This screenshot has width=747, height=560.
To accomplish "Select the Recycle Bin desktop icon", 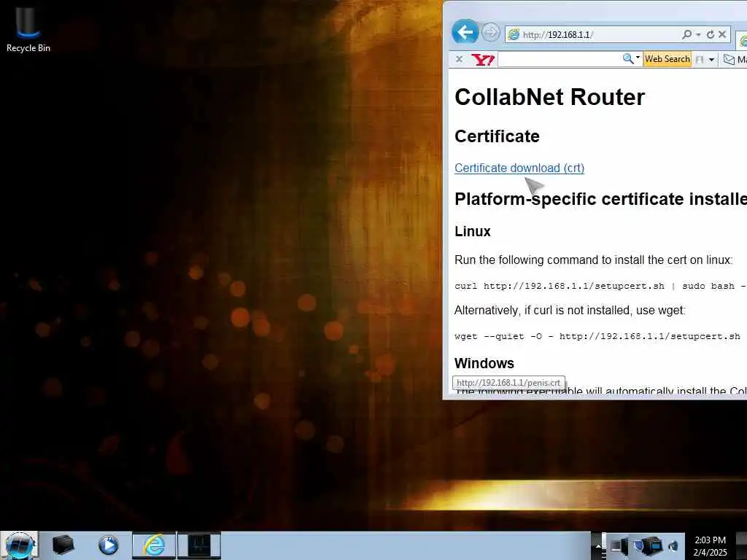I will click(x=28, y=29).
